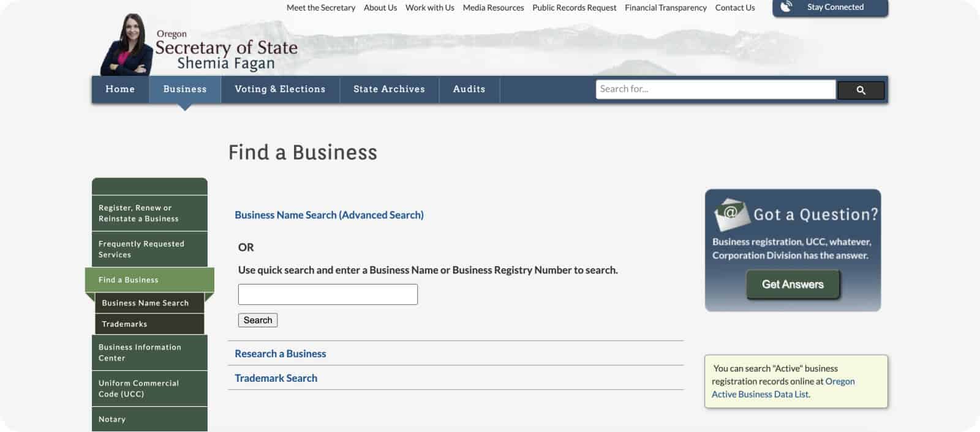Focus the site 'Search for...' field
Viewport: 980px width, 432px height.
pyautogui.click(x=715, y=89)
